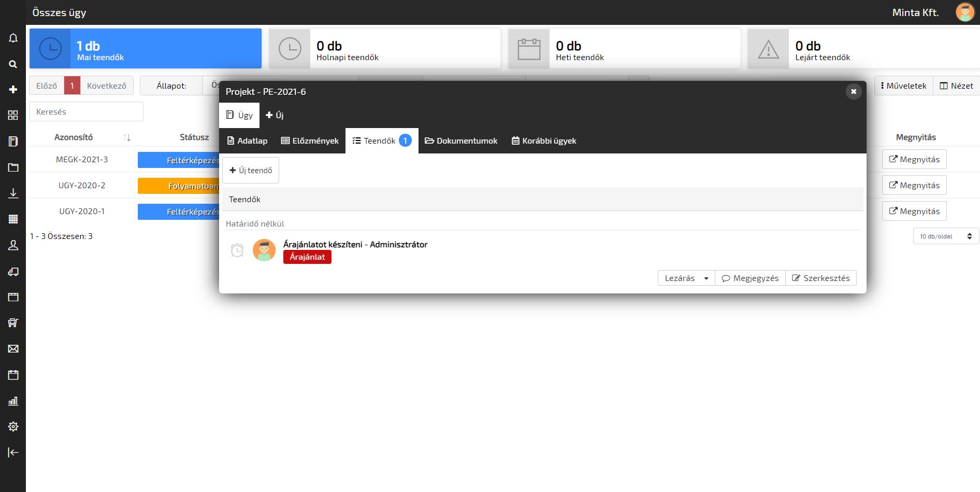Click the notifications bell icon in sidebar
The width and height of the screenshot is (980, 492).
pos(13,38)
